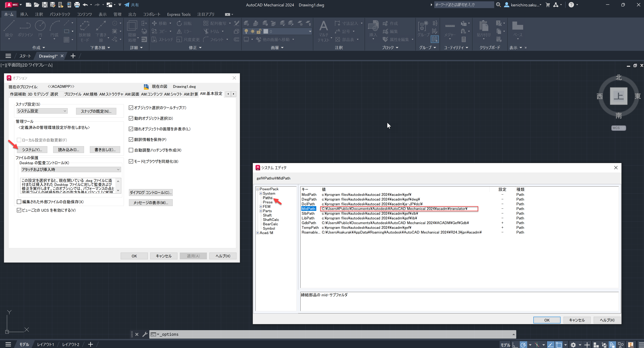Click the ミラー (Mirror) tool
Image resolution: width=644 pixels, height=348 pixels.
[x=184, y=31]
